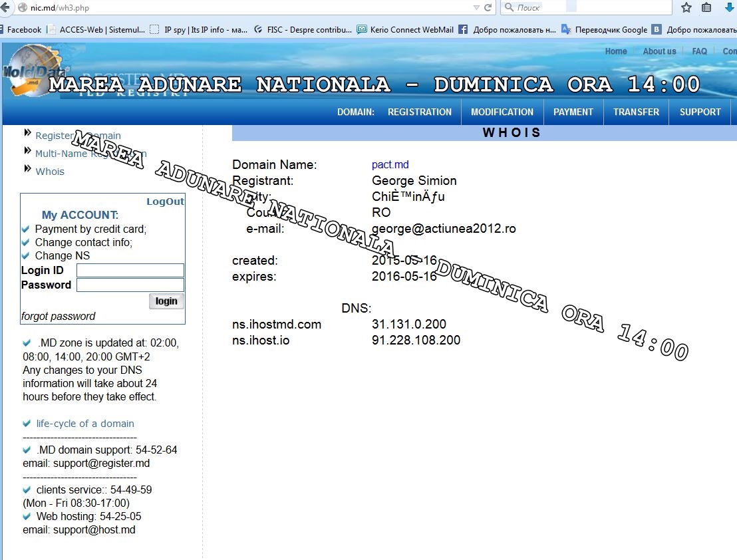This screenshot has width=737, height=560.
Task: Click the browser back arrow button
Action: click(x=5, y=7)
